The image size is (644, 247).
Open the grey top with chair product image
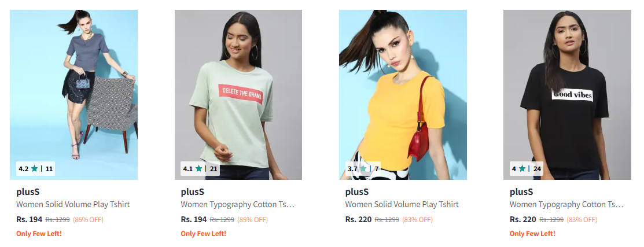[74, 95]
